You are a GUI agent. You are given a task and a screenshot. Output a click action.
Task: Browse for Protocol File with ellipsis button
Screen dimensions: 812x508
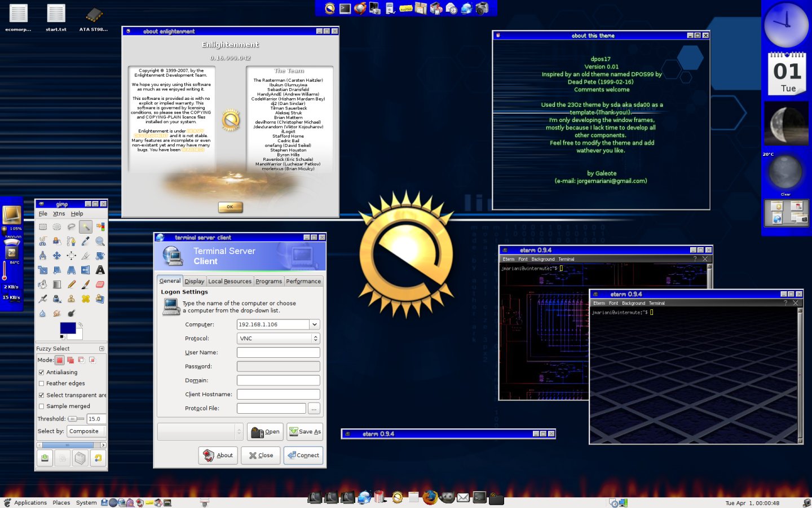[x=314, y=409]
